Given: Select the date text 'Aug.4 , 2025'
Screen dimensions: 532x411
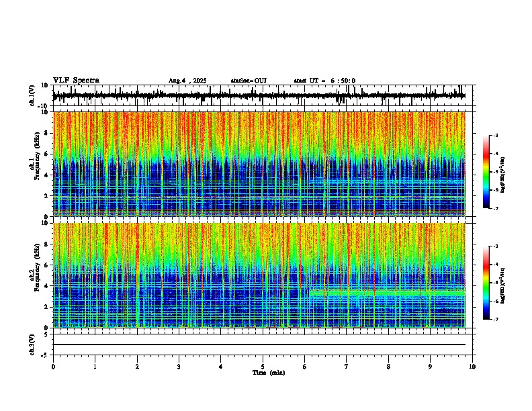Looking at the screenshot, I should tap(187, 81).
